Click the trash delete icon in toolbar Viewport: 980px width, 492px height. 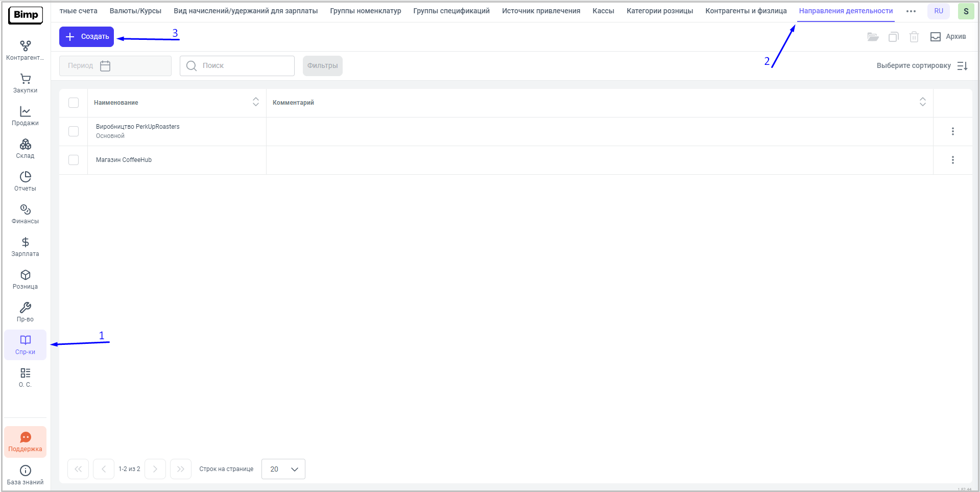[x=914, y=37]
